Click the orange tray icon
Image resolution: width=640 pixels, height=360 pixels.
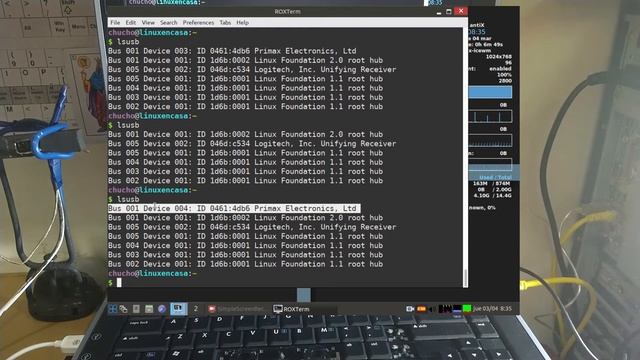pos(422,309)
